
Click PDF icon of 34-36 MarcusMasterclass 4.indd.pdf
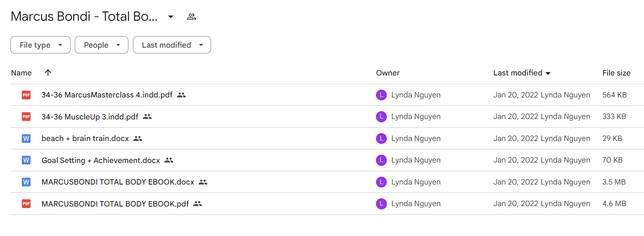coord(26,95)
